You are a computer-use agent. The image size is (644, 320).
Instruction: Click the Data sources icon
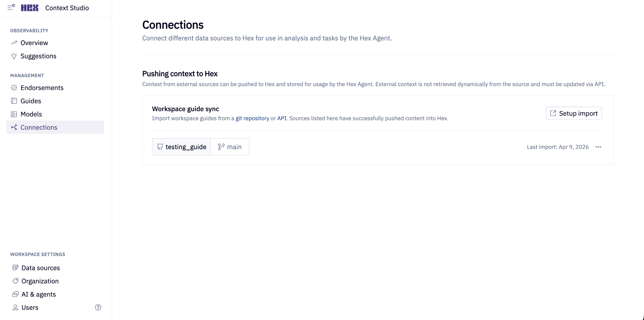point(15,267)
